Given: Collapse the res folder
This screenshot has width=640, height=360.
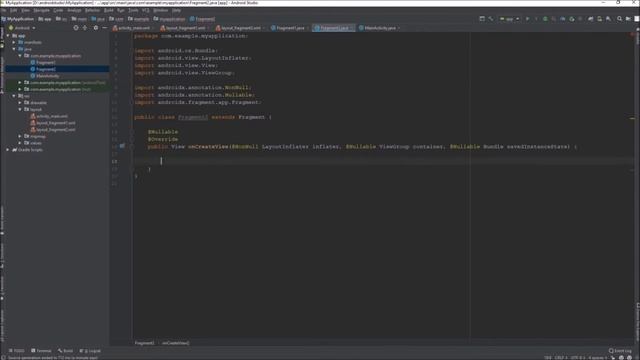Looking at the screenshot, I should coord(14,96).
